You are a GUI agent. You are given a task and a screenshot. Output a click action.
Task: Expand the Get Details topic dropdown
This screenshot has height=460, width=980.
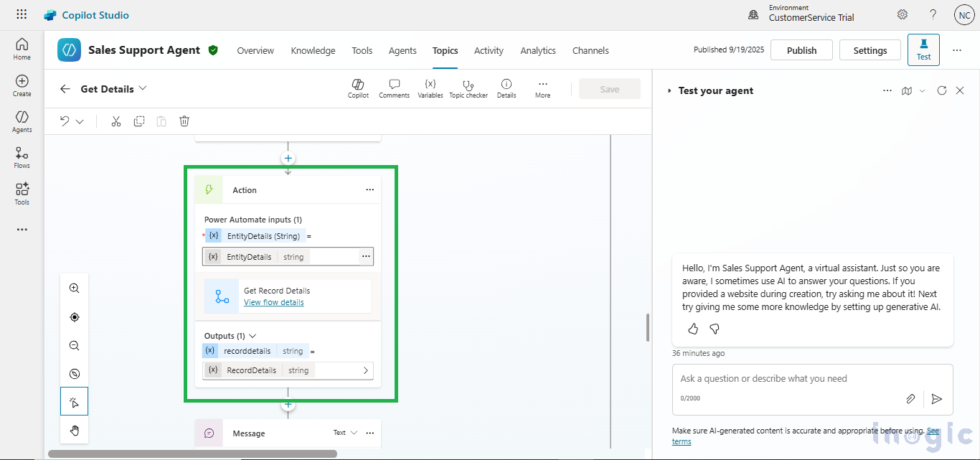coord(143,88)
